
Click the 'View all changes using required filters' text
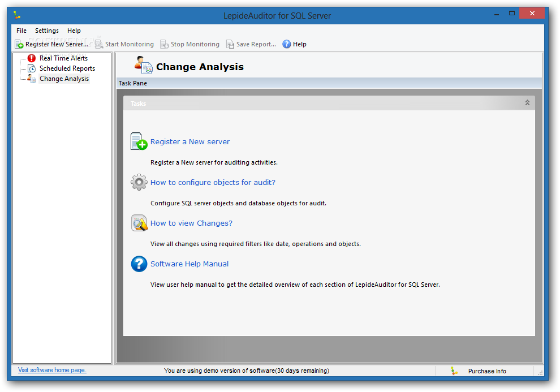[x=255, y=244]
